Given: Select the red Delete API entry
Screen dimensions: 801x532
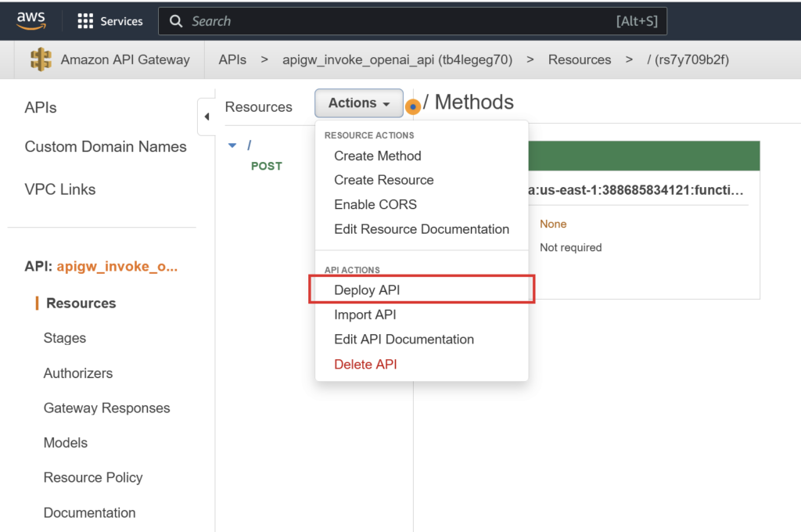Looking at the screenshot, I should [365, 365].
